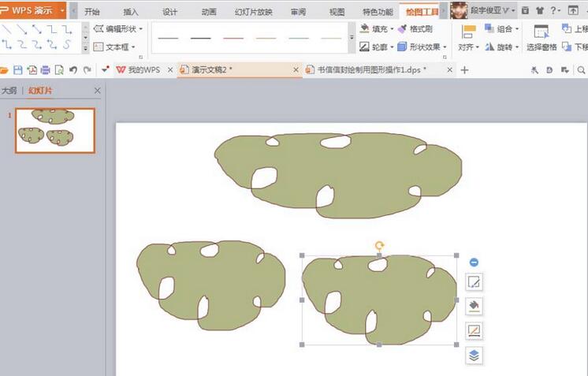Click the redo arrow icon
Screen dimensions: 588x376
87,69
